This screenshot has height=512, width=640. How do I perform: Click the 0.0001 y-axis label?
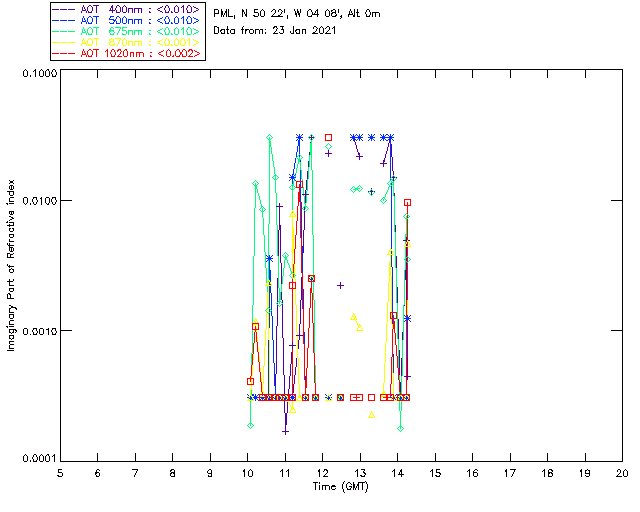coord(39,459)
